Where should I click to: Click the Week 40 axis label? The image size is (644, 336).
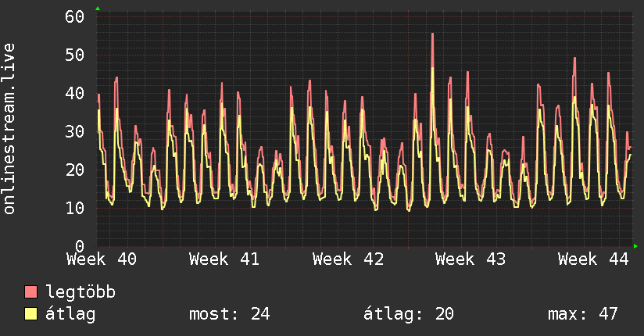[x=102, y=259]
